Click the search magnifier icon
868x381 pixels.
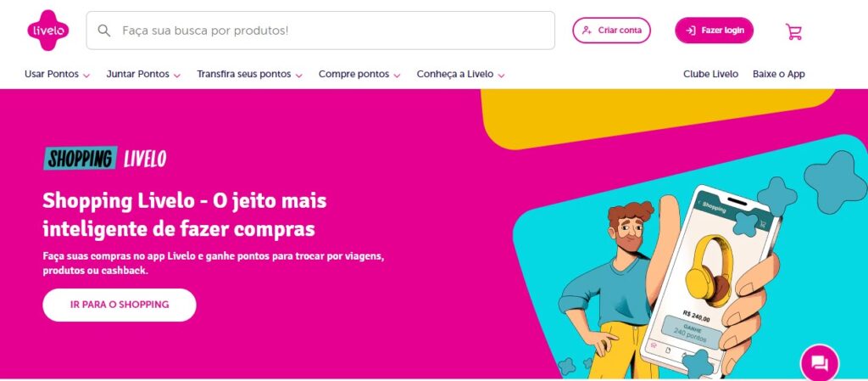[x=103, y=31]
